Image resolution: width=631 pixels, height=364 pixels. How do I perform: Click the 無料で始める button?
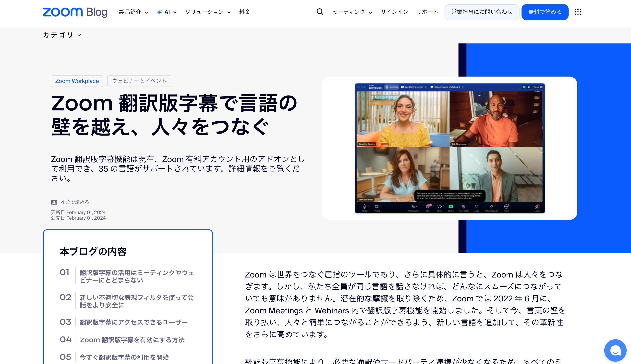coord(545,12)
